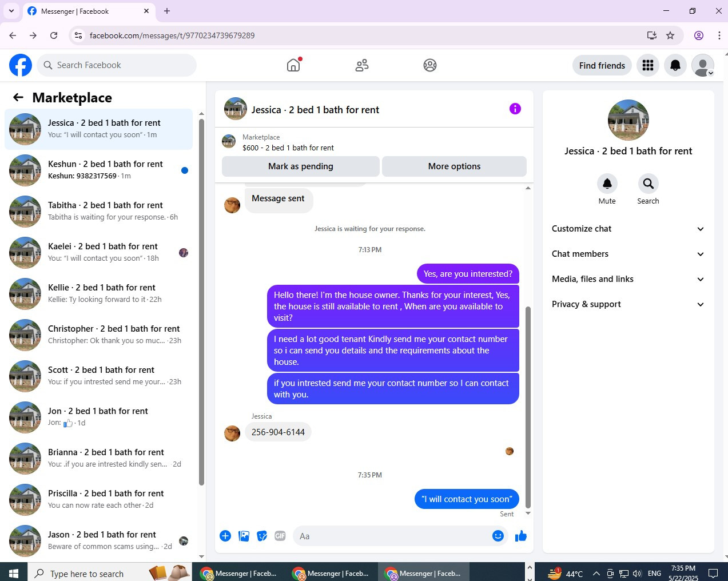
Task: Open the Facebook menu grid icon
Action: click(x=648, y=65)
